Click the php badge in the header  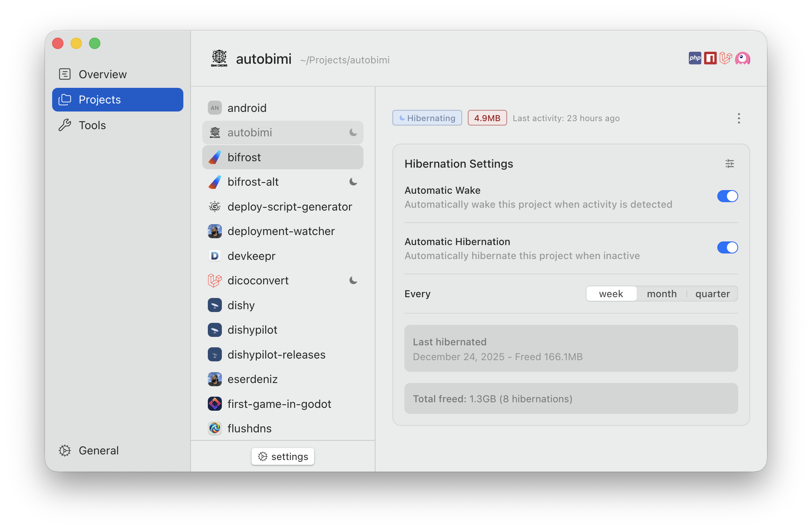pos(694,58)
